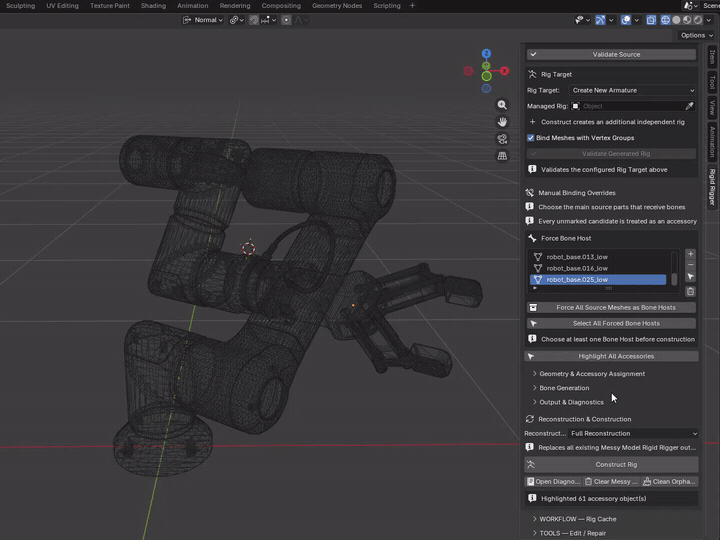The width and height of the screenshot is (720, 540).
Task: Switch to wireframe viewport shading
Action: coord(665,20)
